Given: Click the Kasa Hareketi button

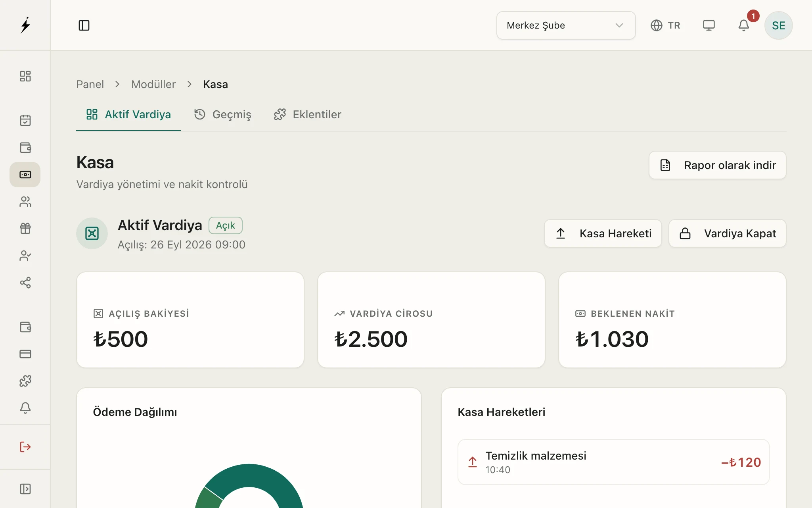Looking at the screenshot, I should tap(603, 233).
